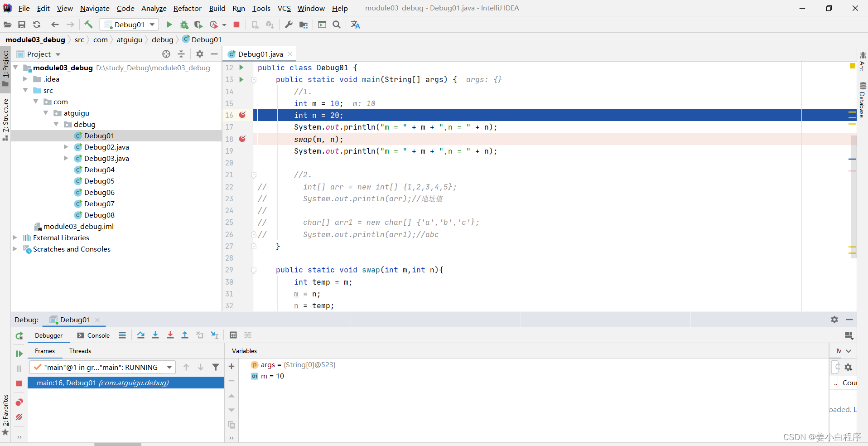Toggle Mute Breakpoints icon
The height and width of the screenshot is (446, 868).
(19, 417)
